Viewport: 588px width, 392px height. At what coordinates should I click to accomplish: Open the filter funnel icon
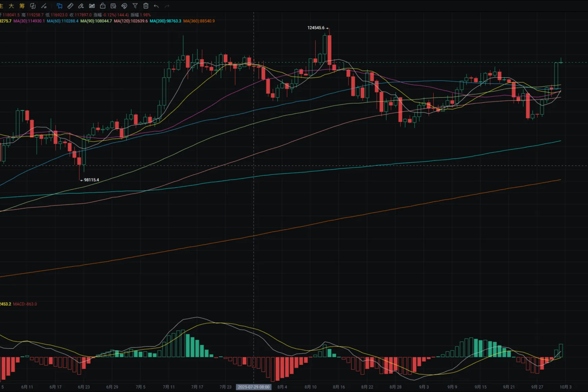click(x=135, y=6)
